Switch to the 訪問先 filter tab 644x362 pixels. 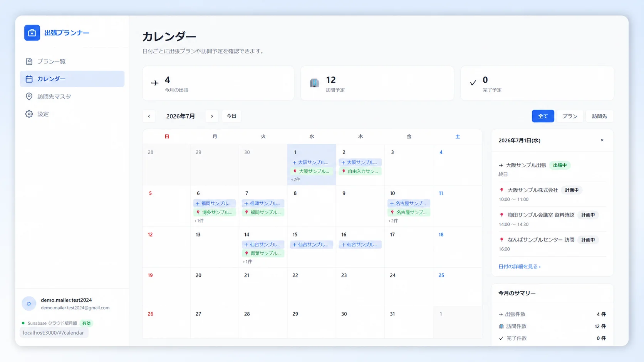pyautogui.click(x=599, y=116)
